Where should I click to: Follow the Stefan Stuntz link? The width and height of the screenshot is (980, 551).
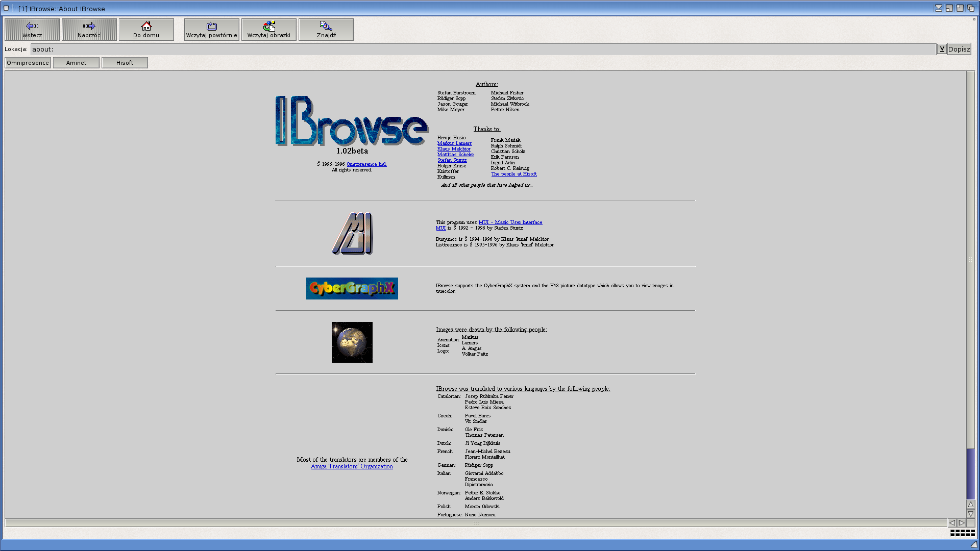tap(452, 160)
